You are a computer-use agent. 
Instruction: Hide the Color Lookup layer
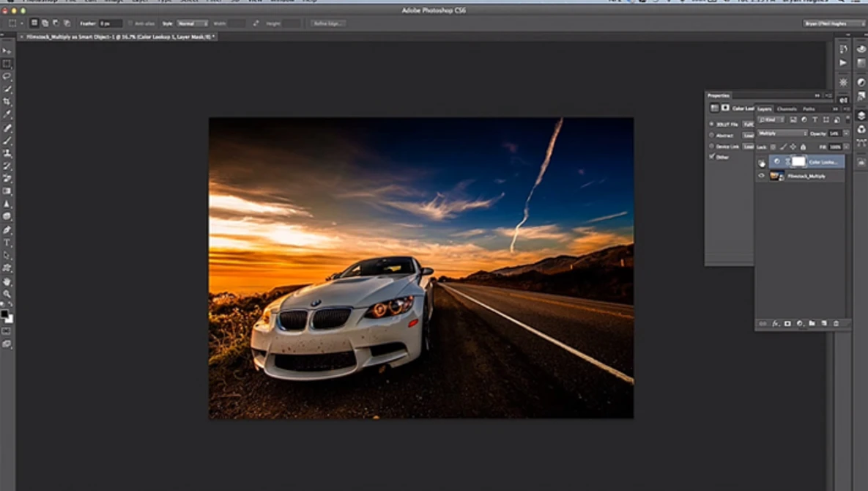point(762,162)
